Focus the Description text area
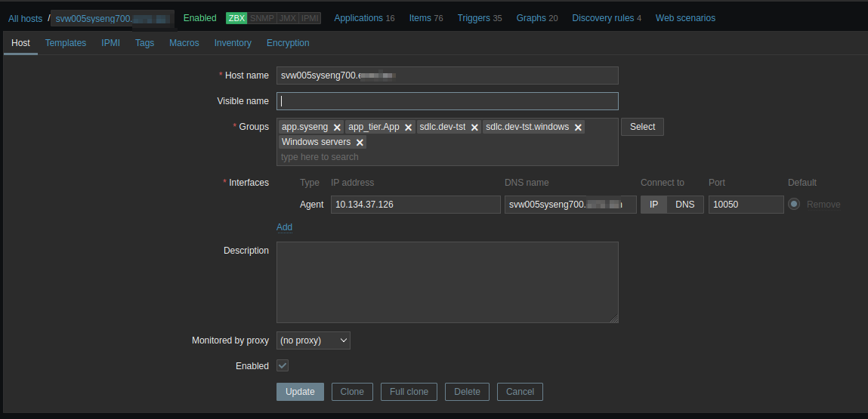 pos(447,282)
